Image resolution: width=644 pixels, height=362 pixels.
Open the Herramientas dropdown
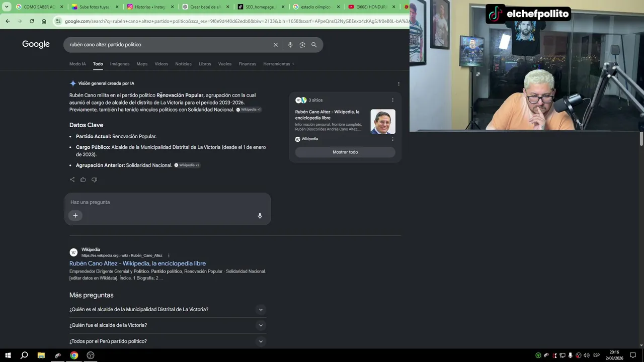pyautogui.click(x=279, y=64)
